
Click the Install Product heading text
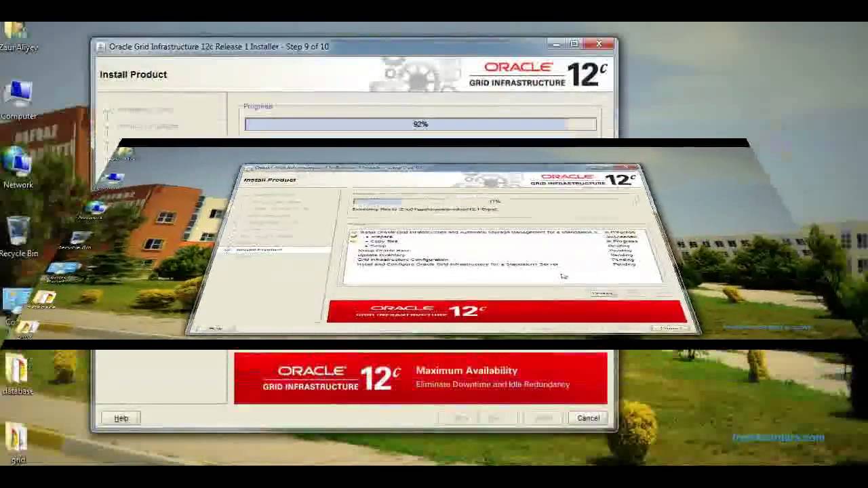pos(133,75)
